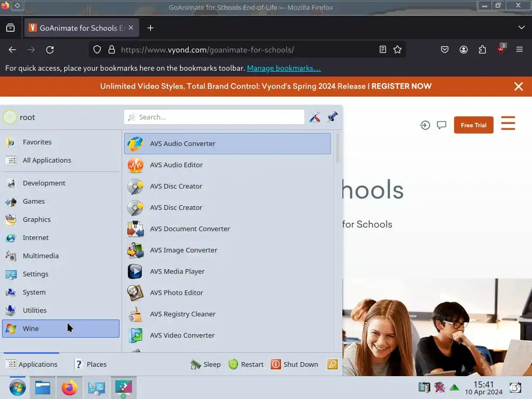
Task: Reload the current page
Action: click(x=50, y=50)
